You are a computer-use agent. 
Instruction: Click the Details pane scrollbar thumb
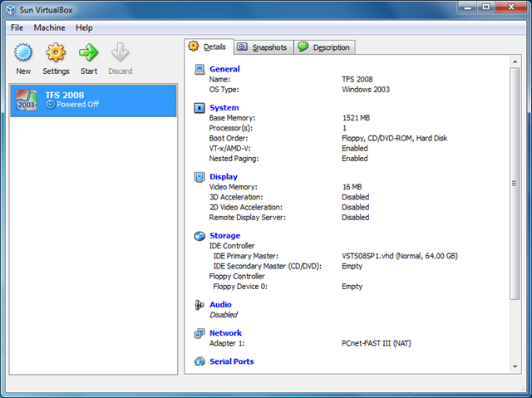point(515,184)
